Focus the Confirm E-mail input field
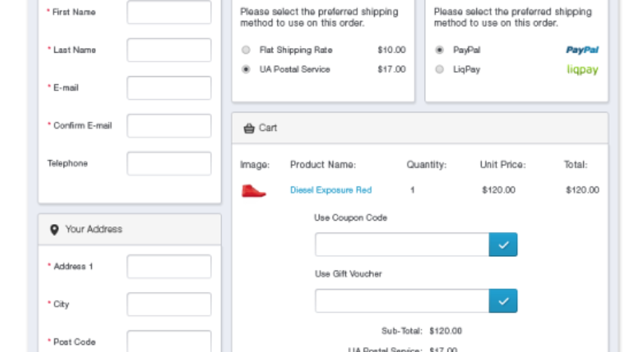 [169, 126]
